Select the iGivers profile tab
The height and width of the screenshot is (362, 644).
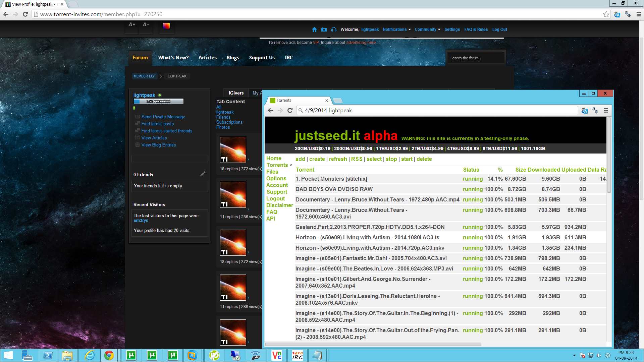coord(236,93)
